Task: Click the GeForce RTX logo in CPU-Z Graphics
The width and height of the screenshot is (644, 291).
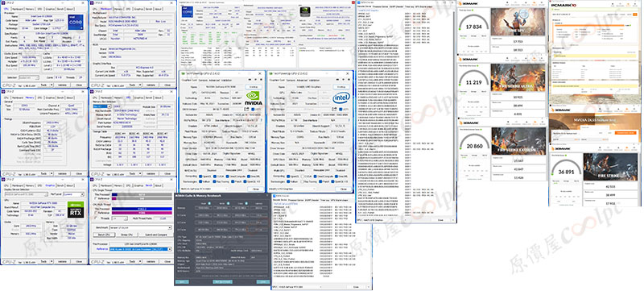Action: tap(76, 209)
